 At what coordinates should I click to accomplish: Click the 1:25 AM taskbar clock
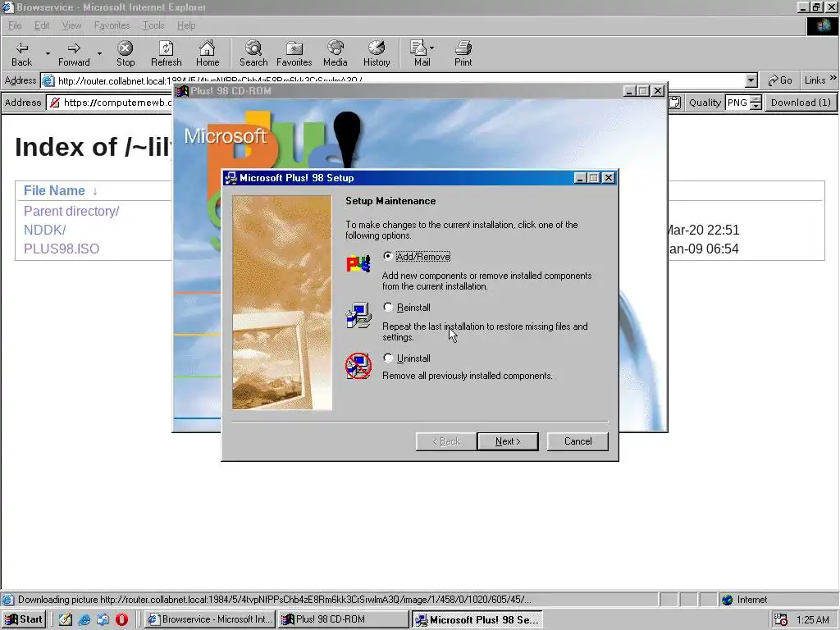click(x=813, y=620)
